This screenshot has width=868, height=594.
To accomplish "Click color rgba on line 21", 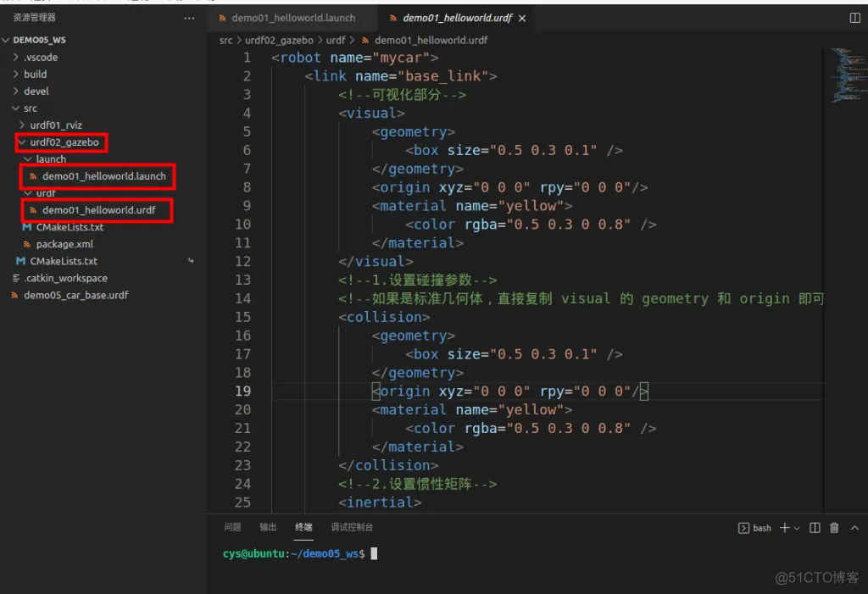I will (531, 429).
